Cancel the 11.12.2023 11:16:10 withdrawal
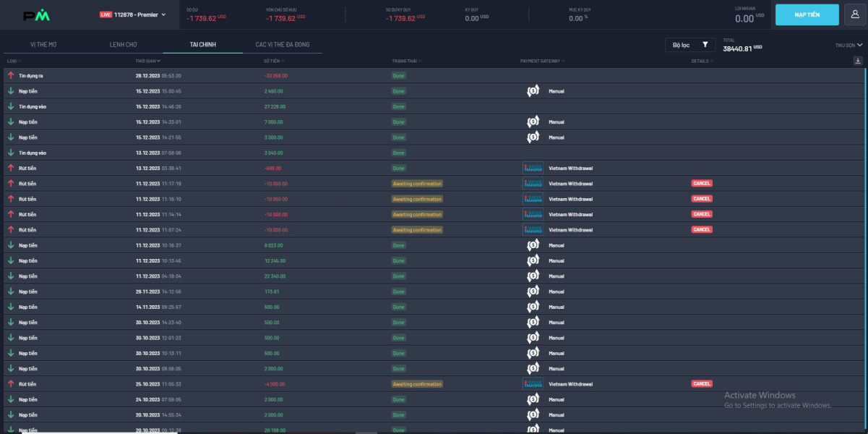868x434 pixels. (x=702, y=199)
